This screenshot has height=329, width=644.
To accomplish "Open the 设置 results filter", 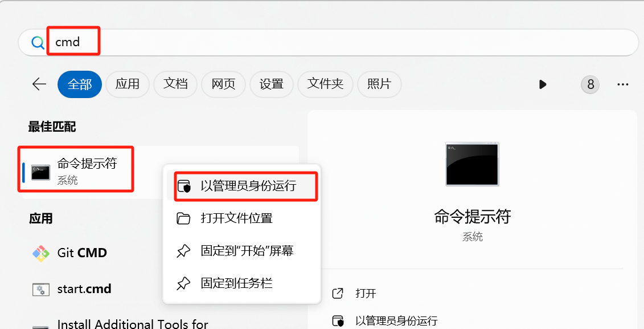I will [272, 84].
